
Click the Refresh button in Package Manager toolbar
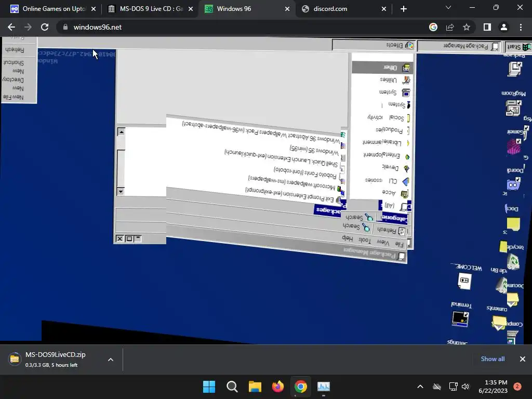[391, 230]
